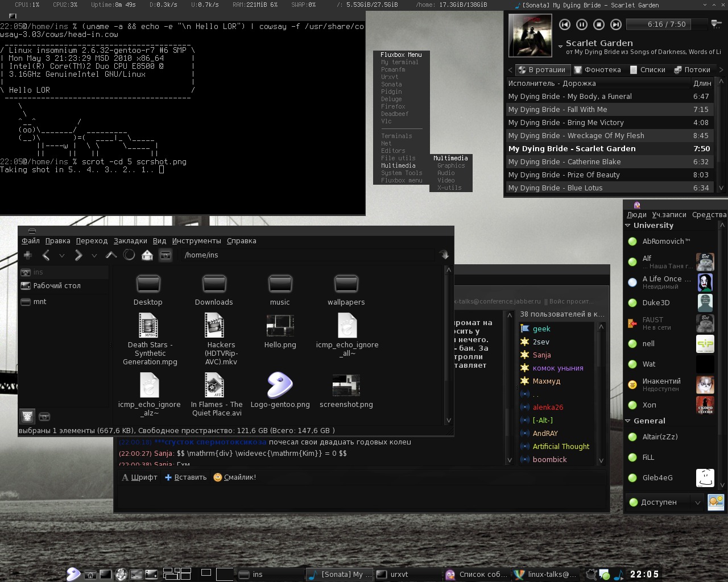728x582 pixels.
Task: Stop Sonata playback
Action: 598,24
